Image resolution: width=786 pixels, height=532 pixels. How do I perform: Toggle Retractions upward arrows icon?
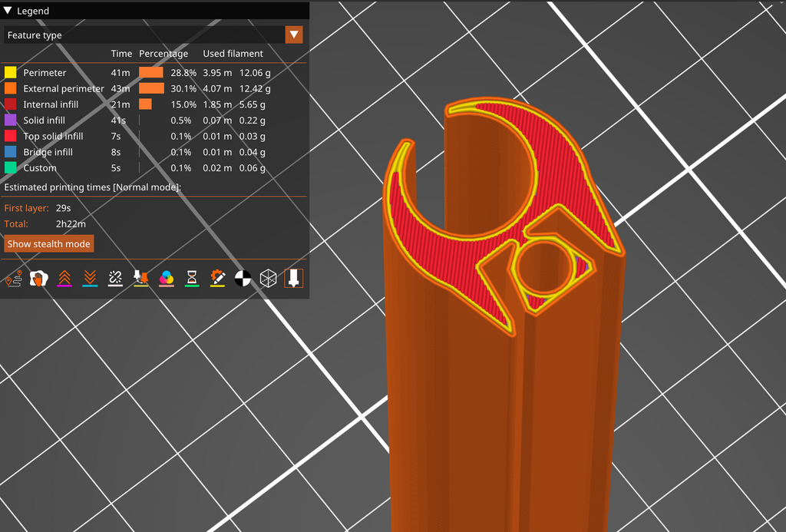tap(64, 279)
